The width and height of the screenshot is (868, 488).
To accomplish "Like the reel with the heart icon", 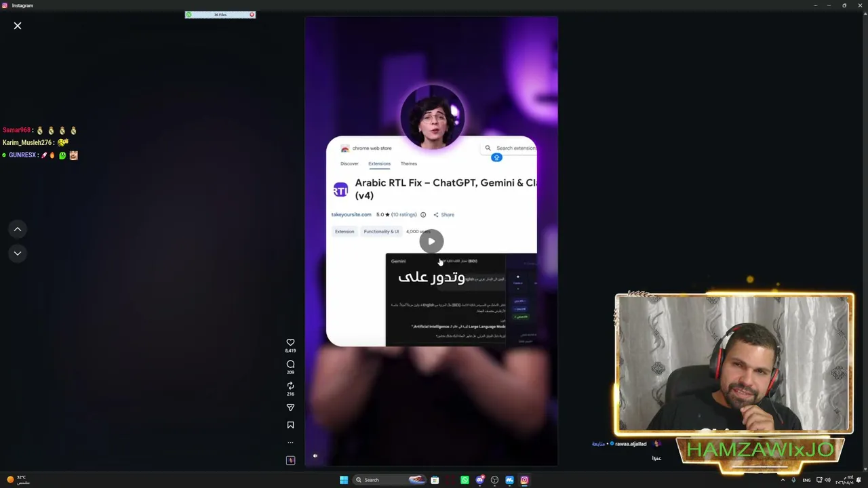I will point(290,342).
